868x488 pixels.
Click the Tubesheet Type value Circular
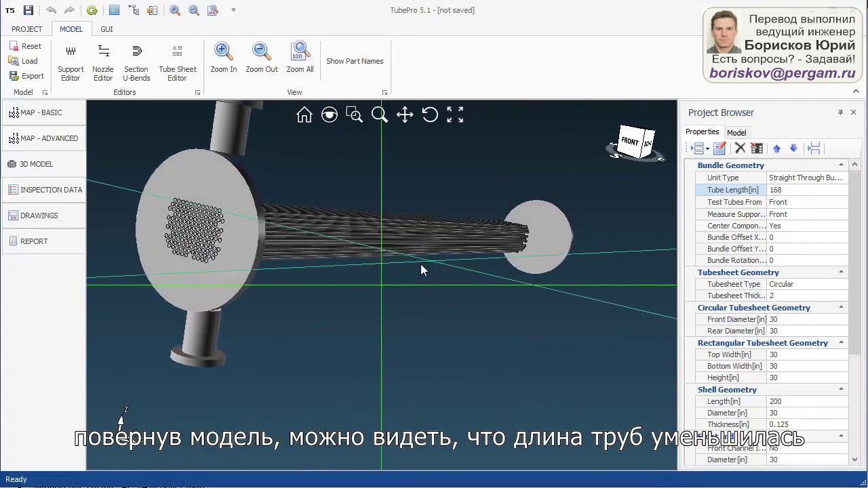pos(807,284)
